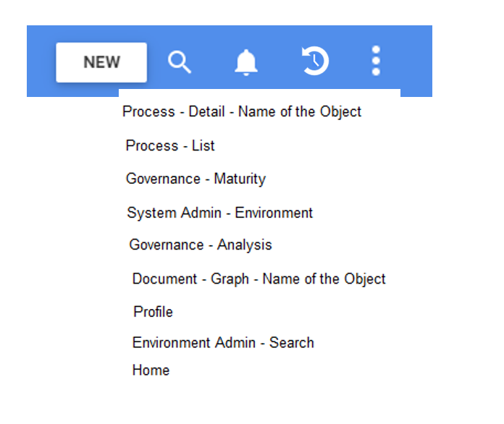Create a new item with NEW
This screenshot has height=424, width=504.
(101, 62)
